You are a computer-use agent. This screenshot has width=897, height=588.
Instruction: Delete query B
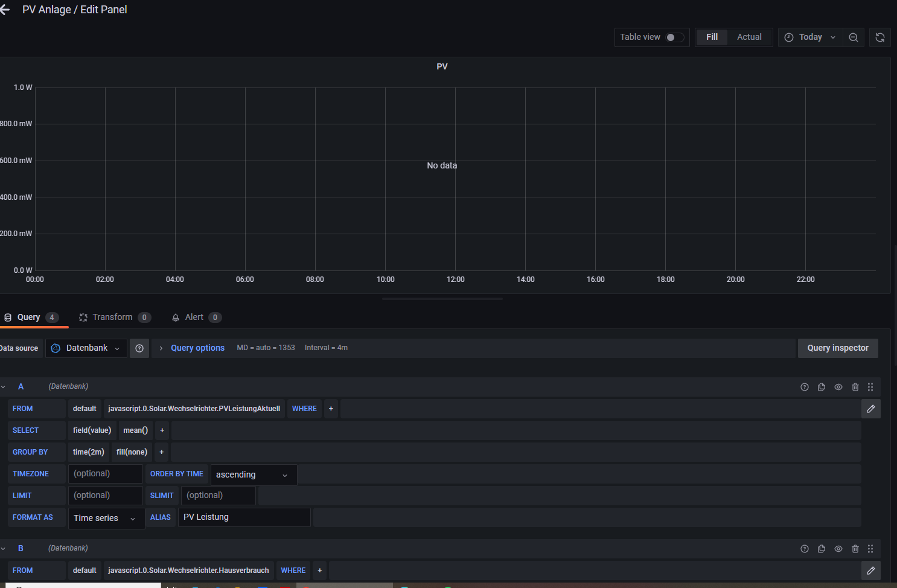pyautogui.click(x=855, y=549)
